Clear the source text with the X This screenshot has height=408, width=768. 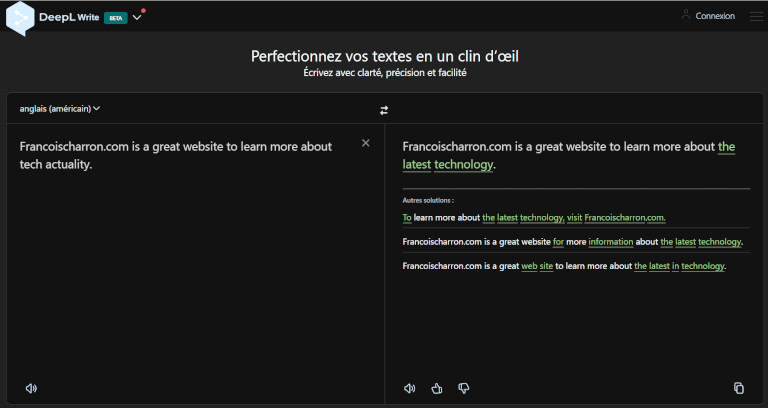pyautogui.click(x=365, y=143)
